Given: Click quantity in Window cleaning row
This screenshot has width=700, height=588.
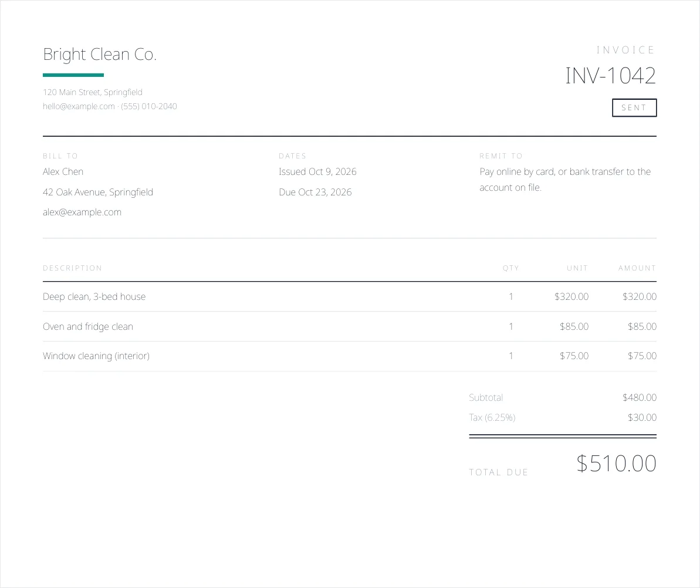Looking at the screenshot, I should point(510,356).
